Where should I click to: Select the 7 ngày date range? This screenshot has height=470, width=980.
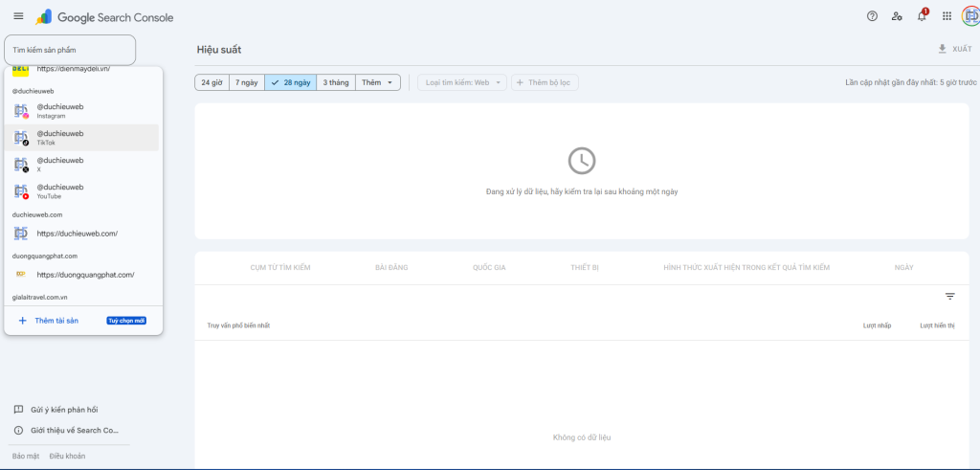point(246,82)
